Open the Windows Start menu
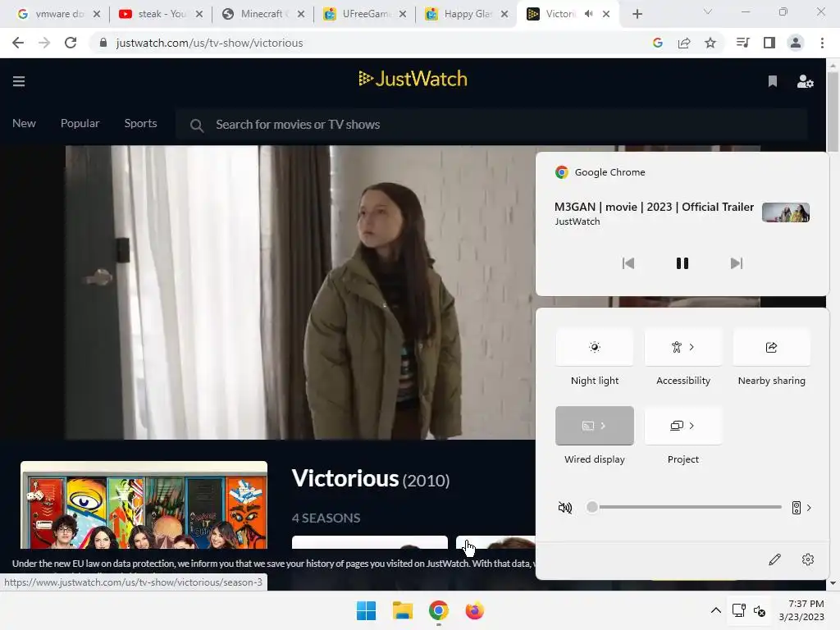Screen dimensions: 840x630 pos(367,610)
